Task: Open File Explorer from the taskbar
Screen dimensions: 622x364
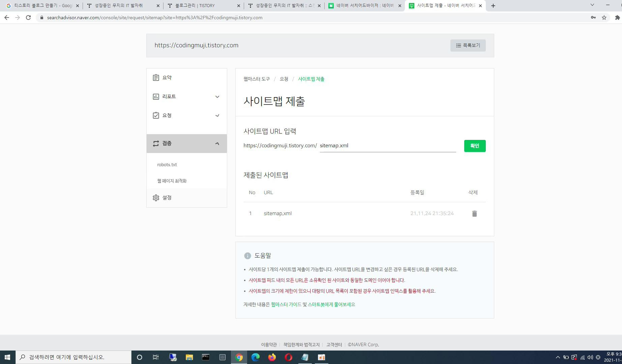Action: point(189,357)
